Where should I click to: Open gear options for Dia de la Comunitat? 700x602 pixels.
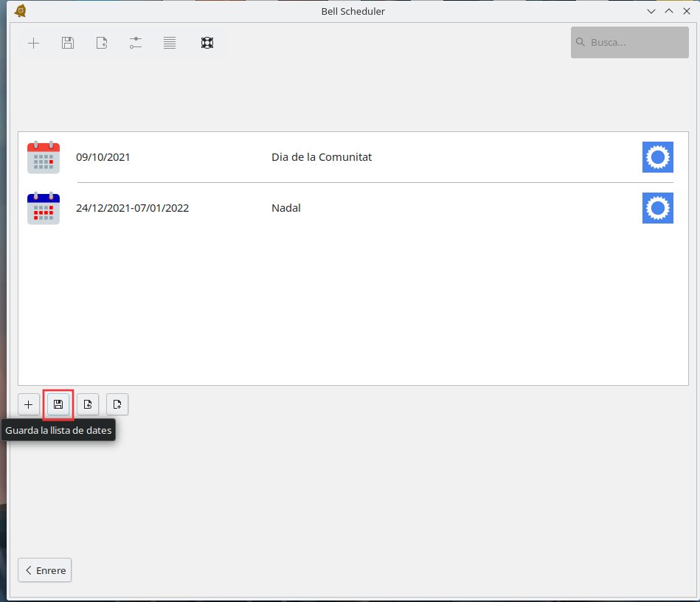click(x=657, y=157)
